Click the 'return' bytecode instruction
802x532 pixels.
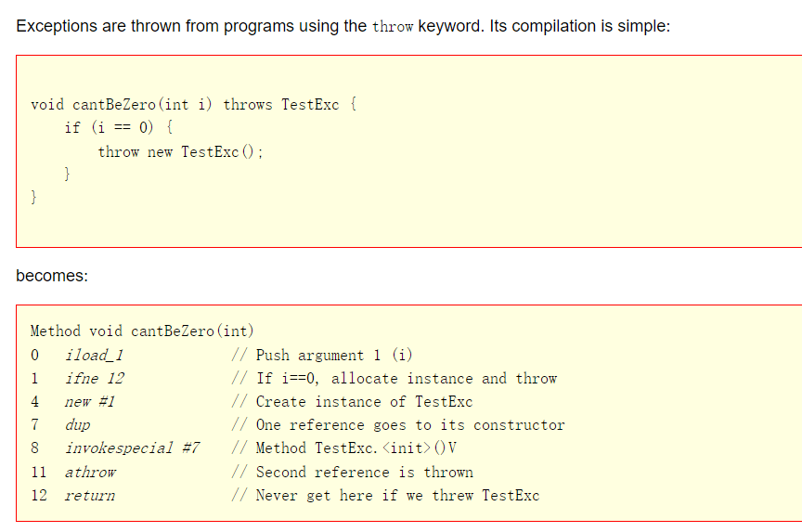click(89, 495)
